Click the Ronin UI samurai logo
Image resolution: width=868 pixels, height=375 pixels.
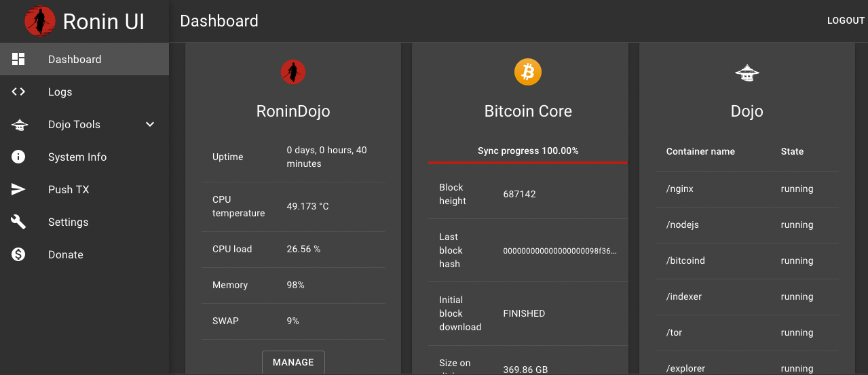[39, 21]
